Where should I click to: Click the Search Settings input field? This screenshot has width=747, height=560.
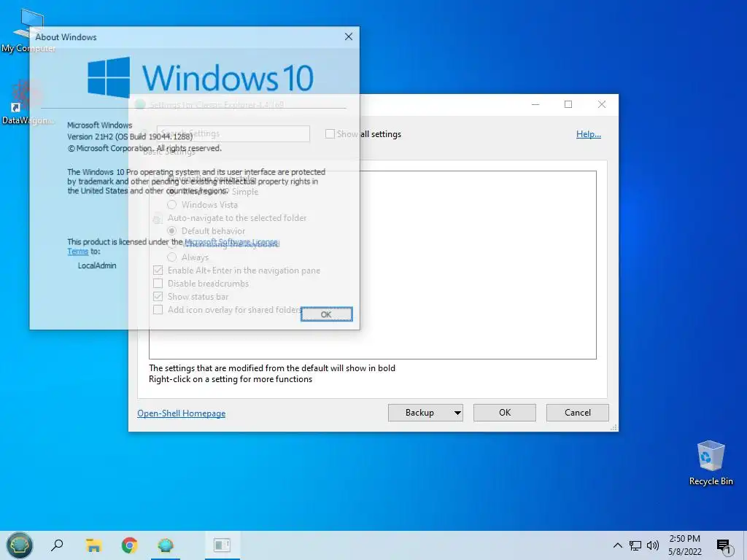pyautogui.click(x=233, y=134)
